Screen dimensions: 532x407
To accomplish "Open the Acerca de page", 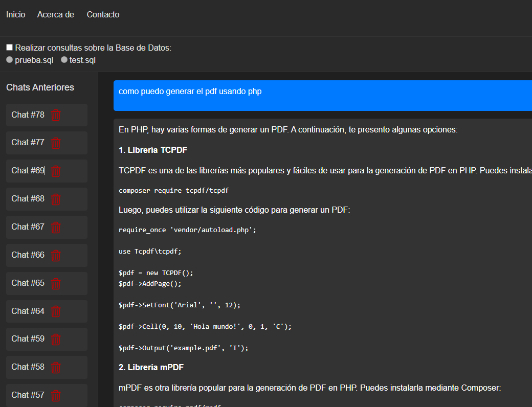I will tap(56, 15).
